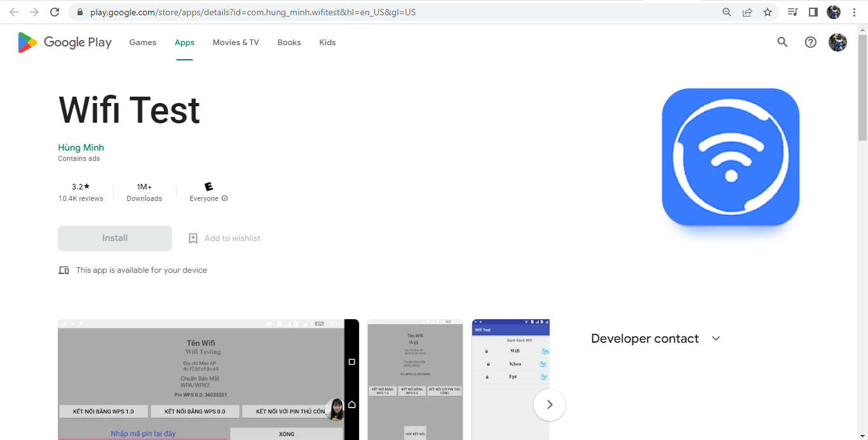Click the Everyone content rating E icon
Viewport: 868px width, 440px height.
pos(208,186)
